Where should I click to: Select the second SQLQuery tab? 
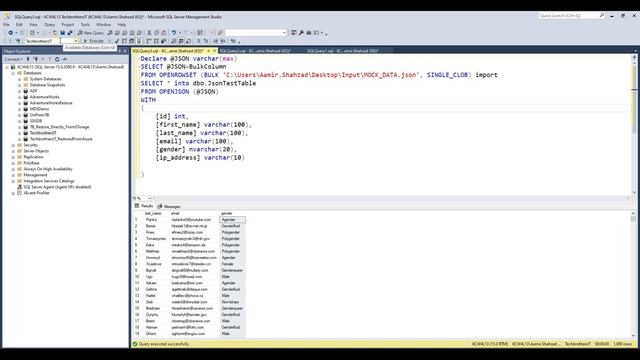(255, 51)
